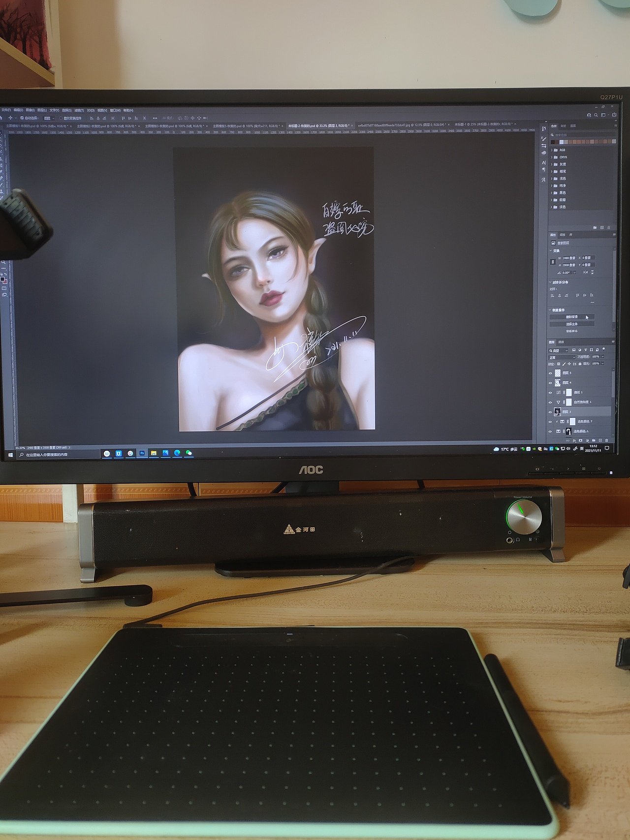Create a new group folder icon in Layers
This screenshot has height=840, width=630.
coord(594,440)
